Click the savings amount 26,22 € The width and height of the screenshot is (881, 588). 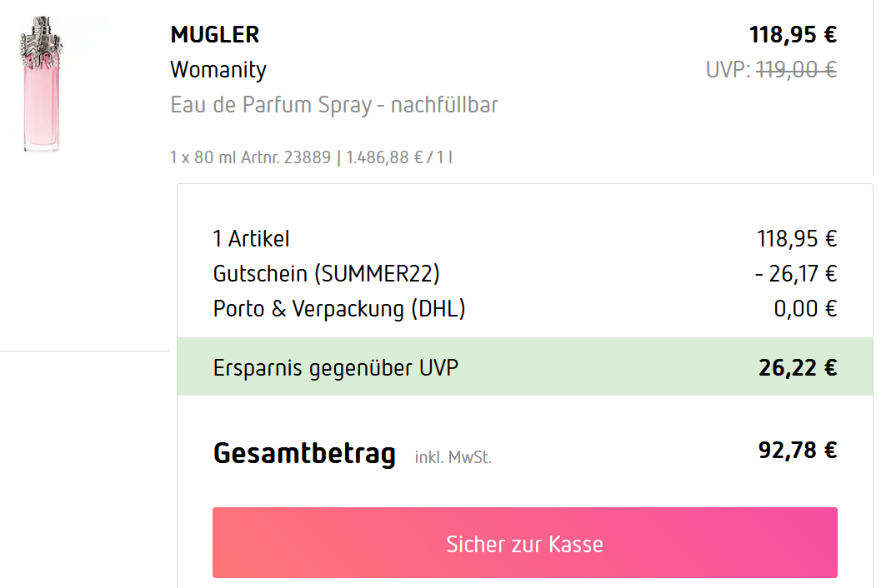797,368
